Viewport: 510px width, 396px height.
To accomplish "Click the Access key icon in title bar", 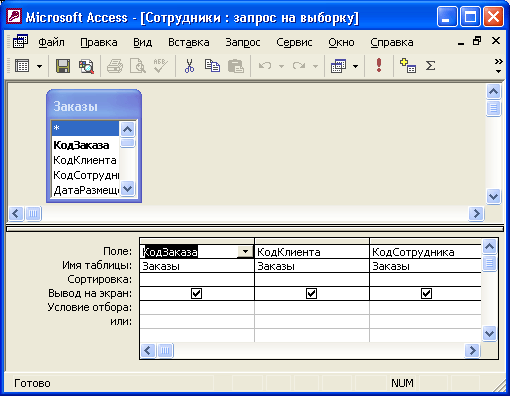I will (15, 16).
